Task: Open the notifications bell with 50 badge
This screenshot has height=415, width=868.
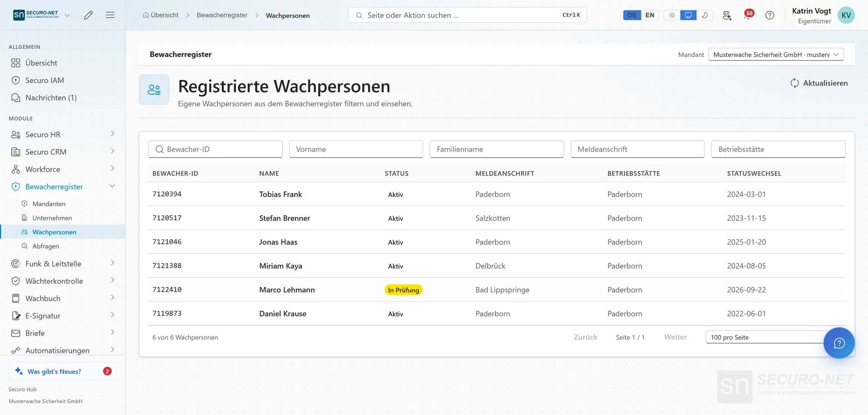Action: pyautogui.click(x=749, y=15)
